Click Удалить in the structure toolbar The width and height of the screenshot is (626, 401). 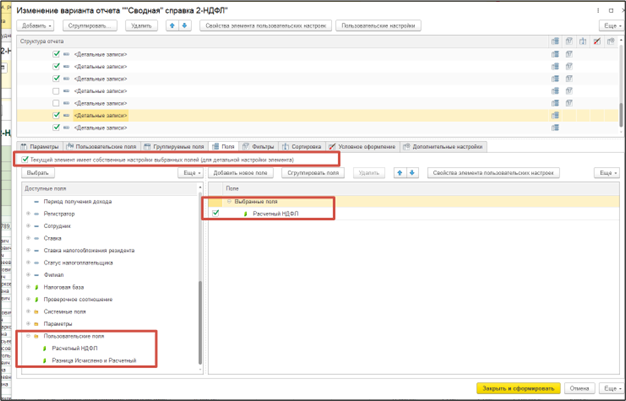(141, 26)
